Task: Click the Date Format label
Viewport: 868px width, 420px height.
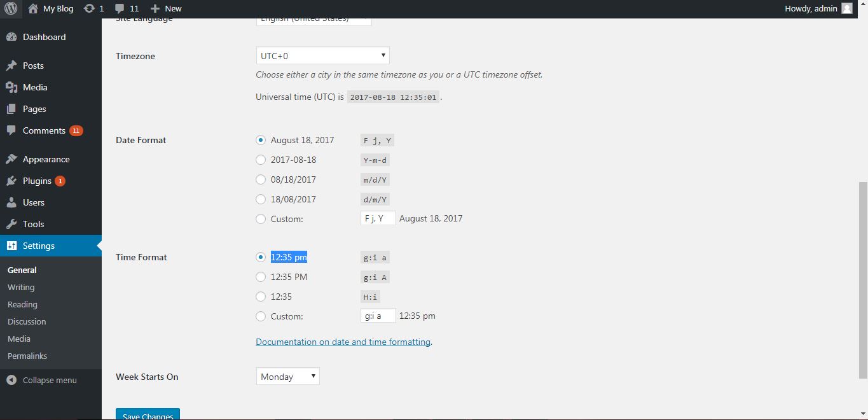Action: coord(141,140)
